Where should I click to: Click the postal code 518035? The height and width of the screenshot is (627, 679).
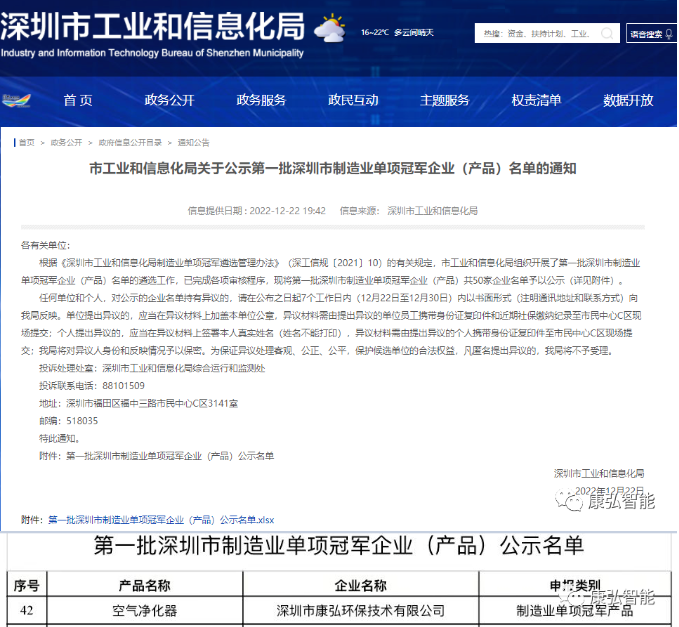tap(82, 421)
